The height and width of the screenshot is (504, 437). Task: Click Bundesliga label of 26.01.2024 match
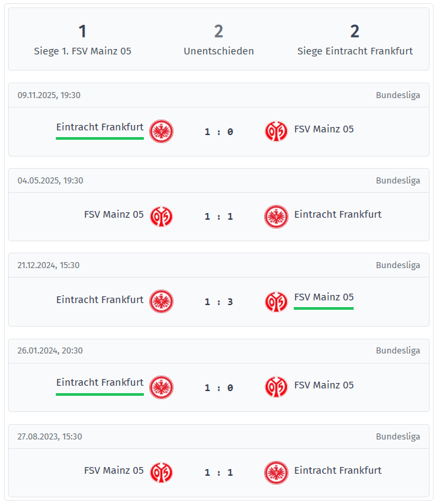(397, 351)
